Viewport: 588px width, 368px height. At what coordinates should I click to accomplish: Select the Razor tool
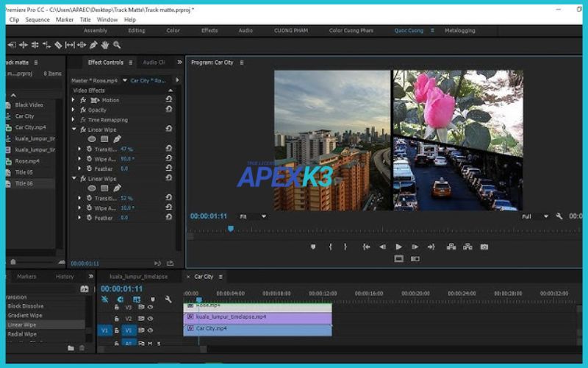coord(58,45)
